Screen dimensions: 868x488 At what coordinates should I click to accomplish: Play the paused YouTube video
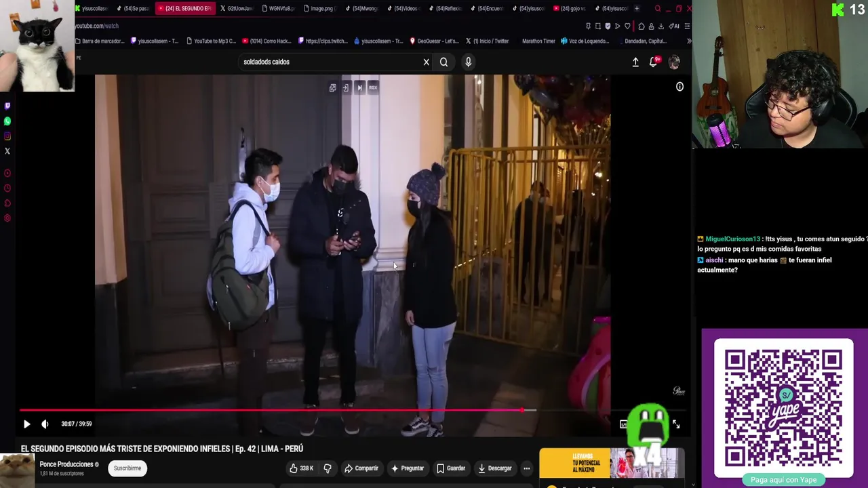click(26, 424)
